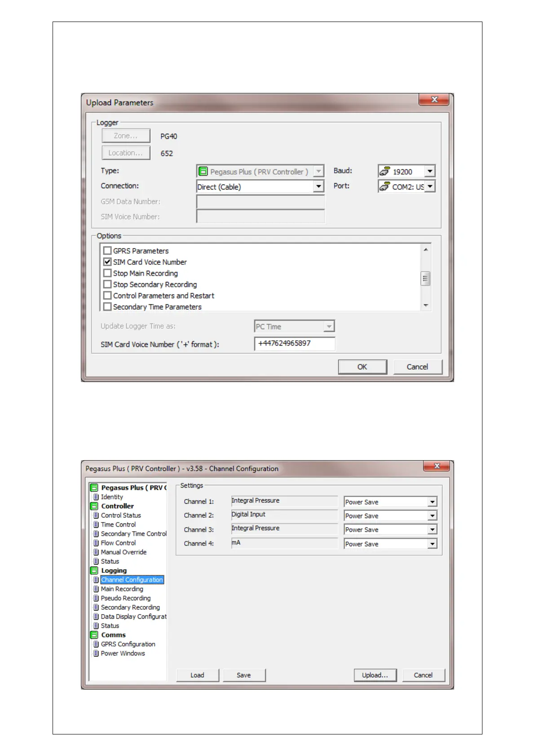Close the Channel Configuration window
The width and height of the screenshot is (535, 756).
pyautogui.click(x=437, y=466)
